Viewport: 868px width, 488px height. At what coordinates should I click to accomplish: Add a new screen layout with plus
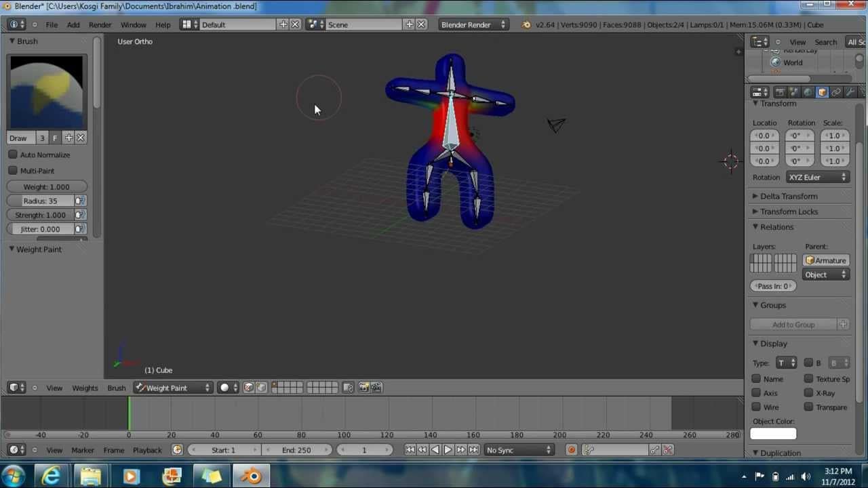pyautogui.click(x=283, y=24)
